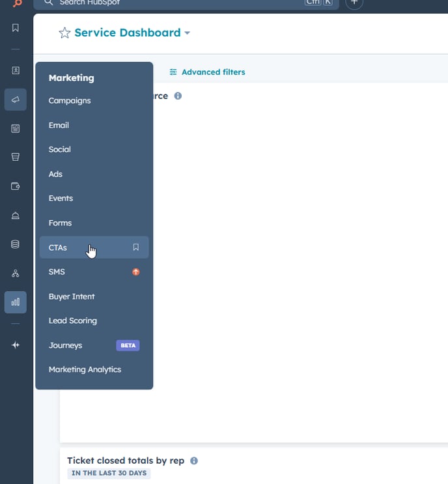Viewport: 448px width, 484px height.
Task: Open Lead Scoring from the Marketing menu
Action: point(73,320)
